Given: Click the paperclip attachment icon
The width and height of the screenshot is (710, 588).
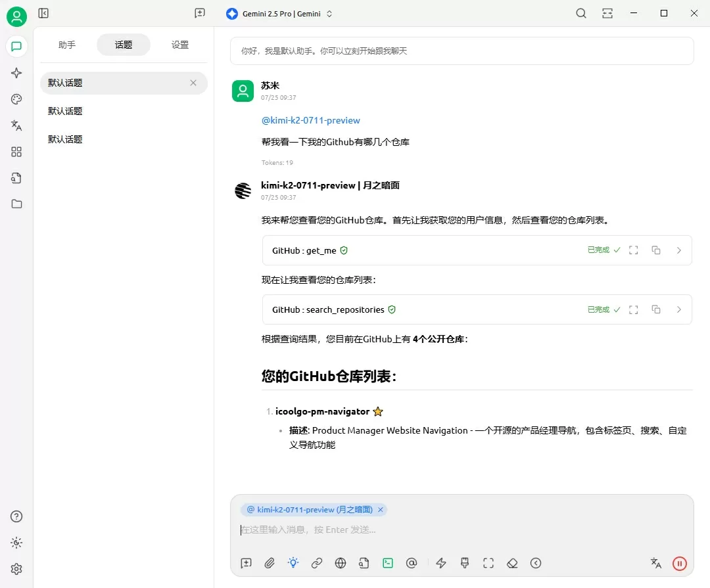Looking at the screenshot, I should (270, 562).
